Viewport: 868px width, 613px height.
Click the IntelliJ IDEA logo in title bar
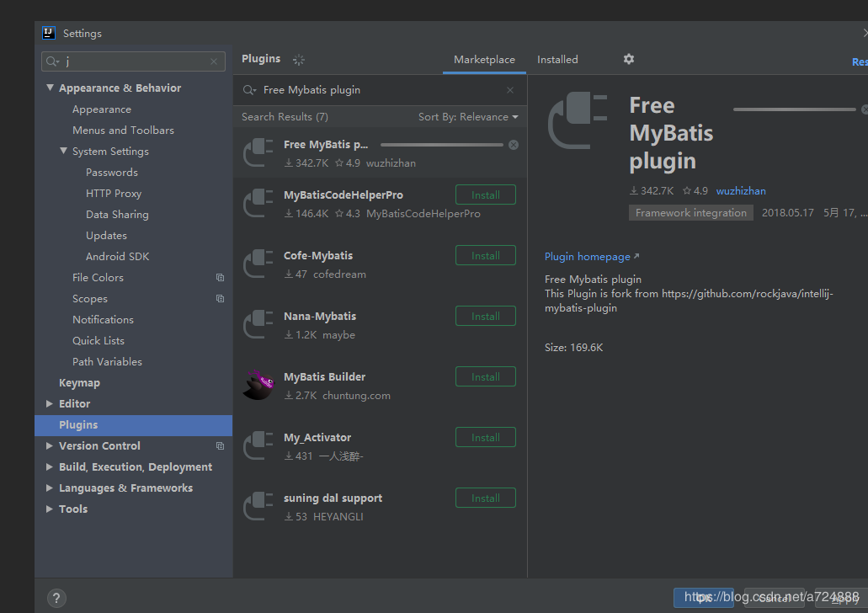coord(49,33)
